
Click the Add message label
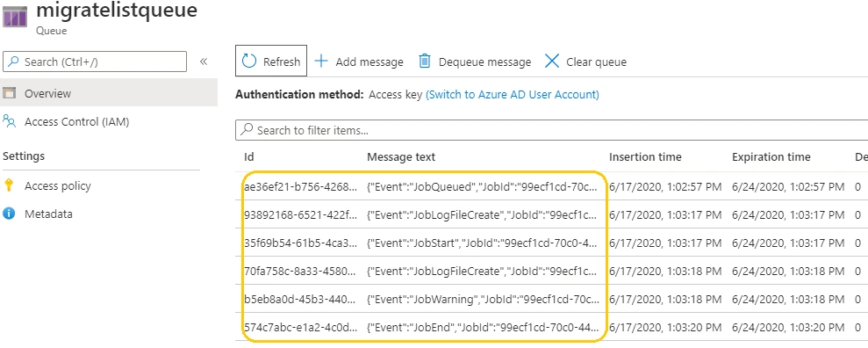[369, 62]
